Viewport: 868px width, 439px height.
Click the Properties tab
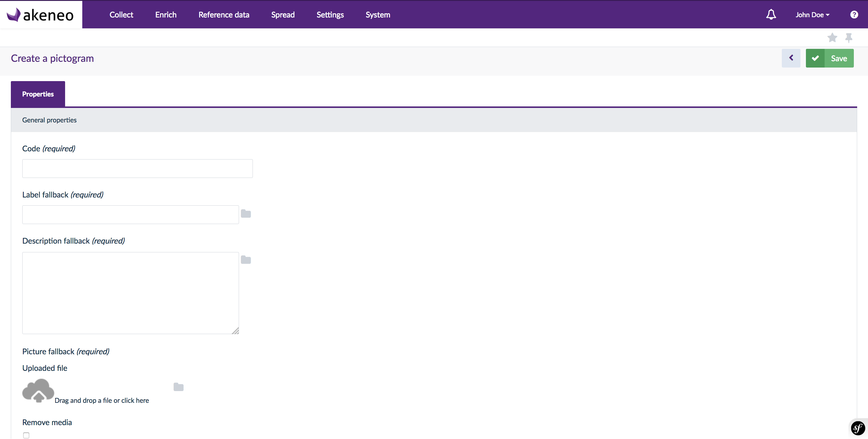37,94
